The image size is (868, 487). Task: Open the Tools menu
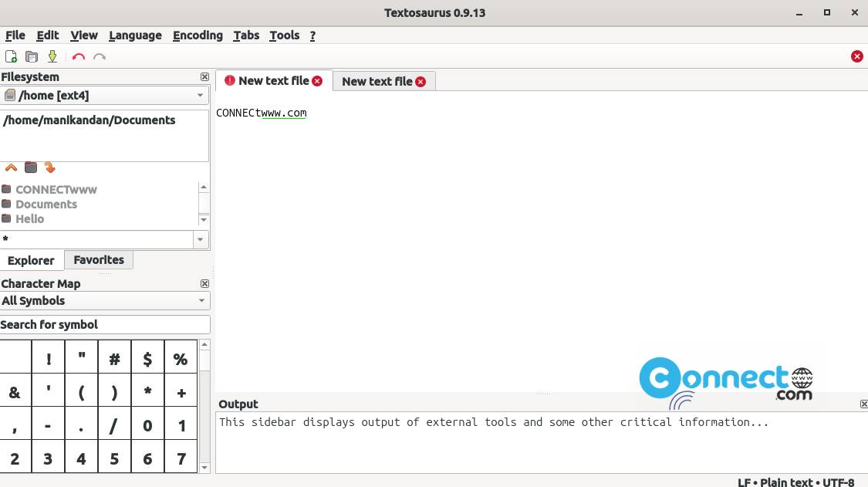(285, 36)
